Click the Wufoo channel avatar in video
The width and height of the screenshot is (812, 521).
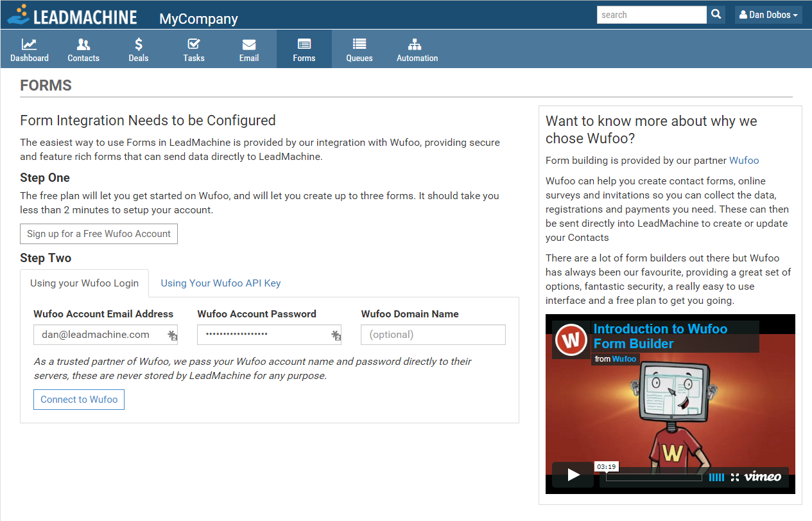572,340
